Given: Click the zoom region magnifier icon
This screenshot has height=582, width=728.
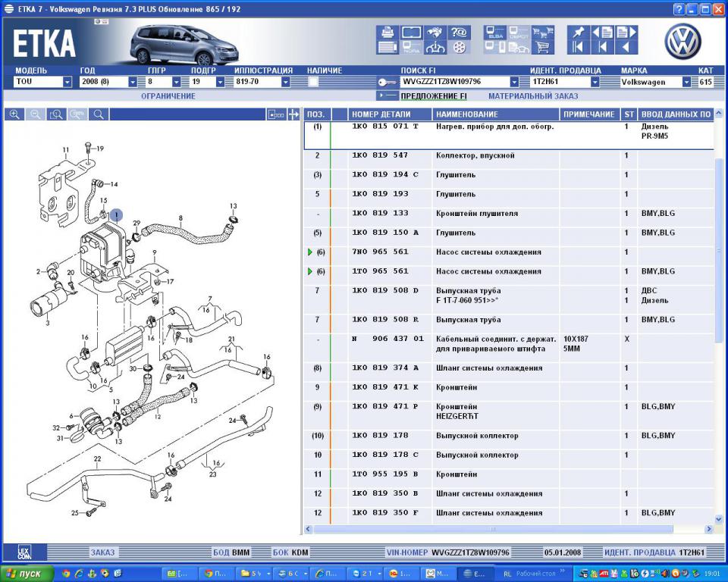Looking at the screenshot, I should 57,114.
